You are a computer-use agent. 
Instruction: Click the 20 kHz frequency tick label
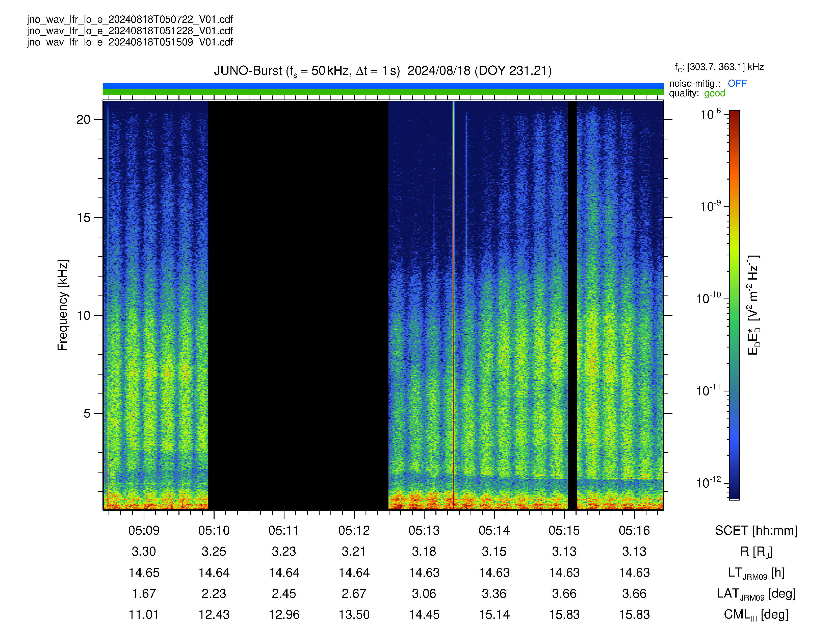click(84, 120)
